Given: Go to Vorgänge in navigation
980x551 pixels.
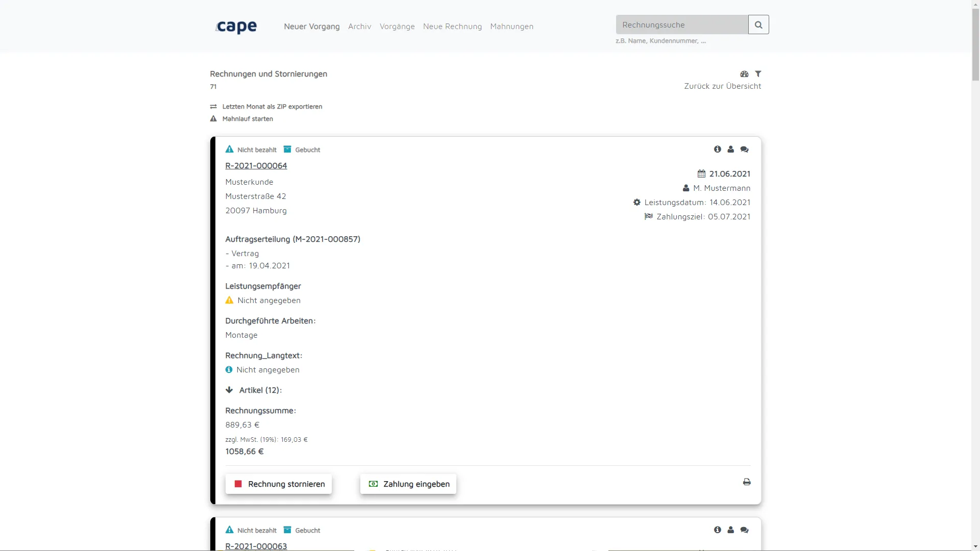Looking at the screenshot, I should pyautogui.click(x=397, y=27).
